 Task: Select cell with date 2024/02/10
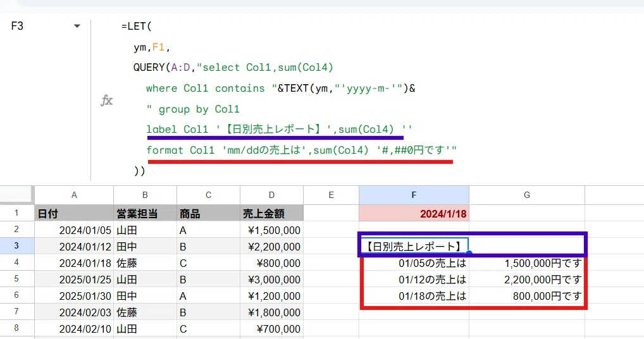pyautogui.click(x=74, y=328)
